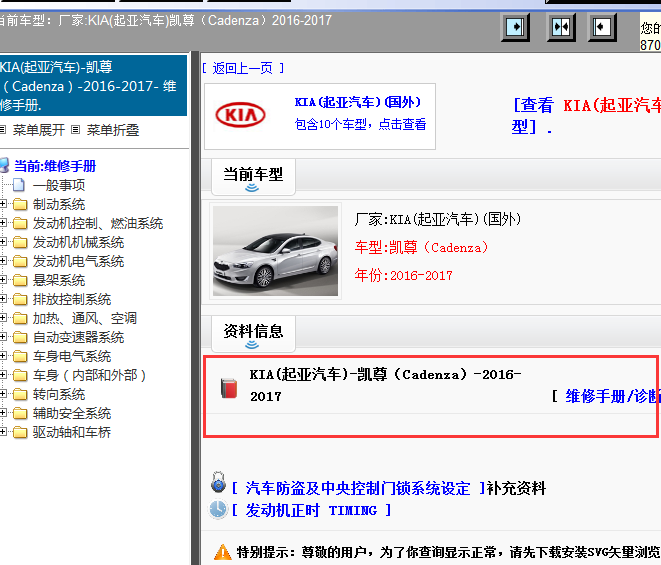Click the 当前:维修手册 root node icon
Viewport: 661px width, 565px height.
(4, 165)
